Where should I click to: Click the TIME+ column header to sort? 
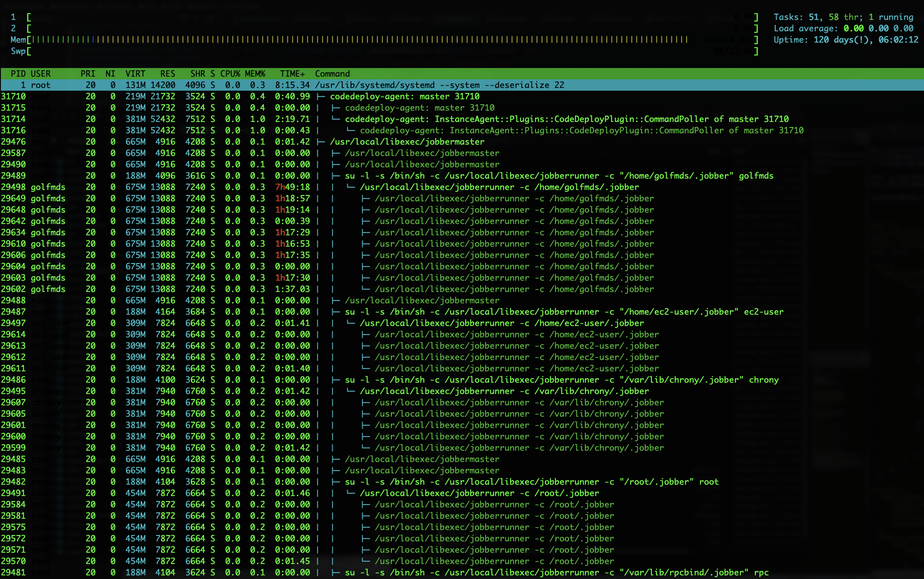[x=292, y=73]
